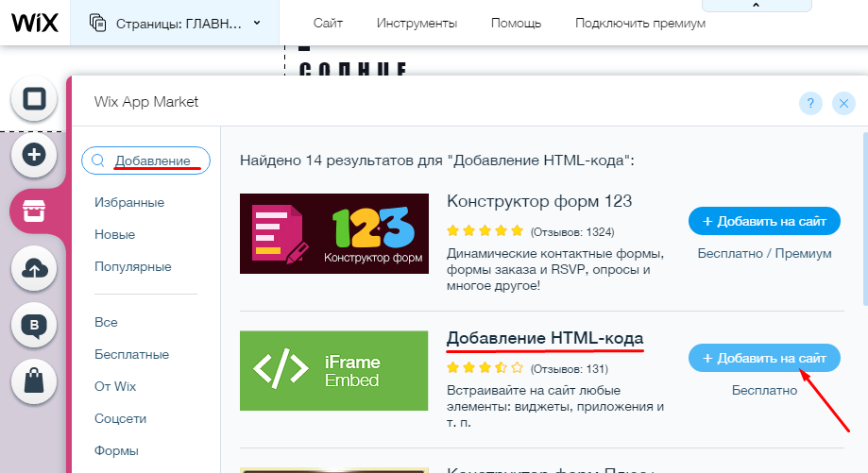Click the search magnifier icon
This screenshot has height=473, width=868.
coord(98,160)
